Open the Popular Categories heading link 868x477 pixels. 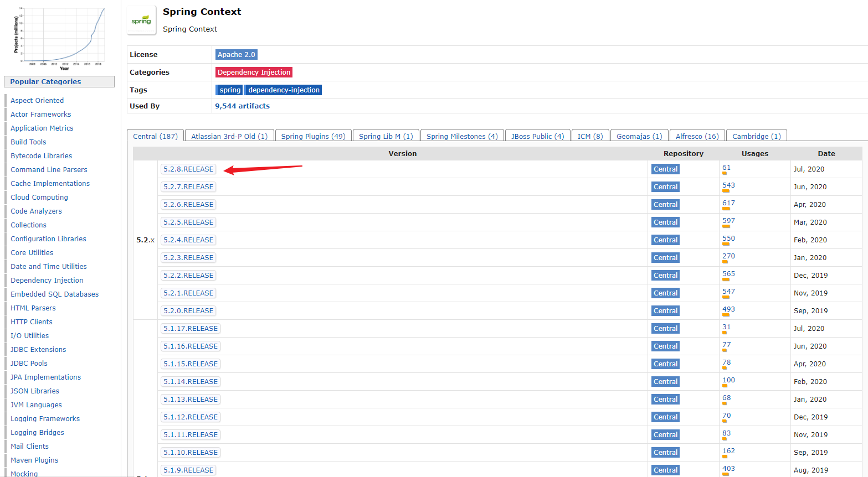coord(45,82)
